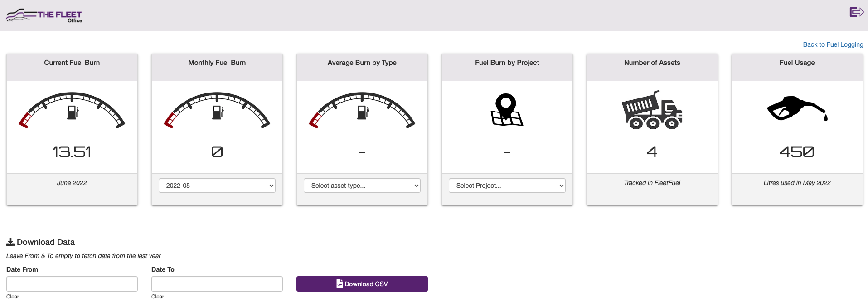The width and height of the screenshot is (868, 308).
Task: Click the download icon beside Download Data
Action: click(10, 242)
